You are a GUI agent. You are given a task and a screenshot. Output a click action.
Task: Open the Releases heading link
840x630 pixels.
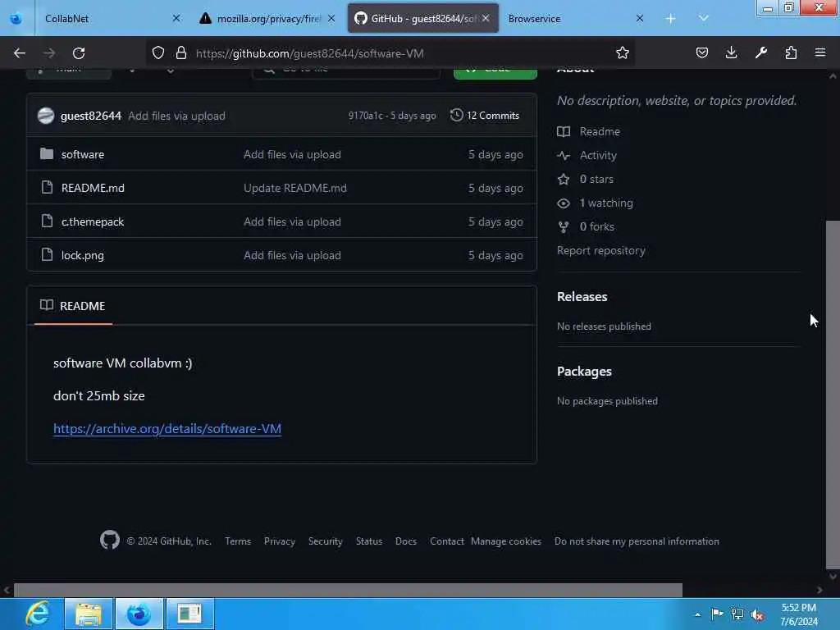click(582, 297)
